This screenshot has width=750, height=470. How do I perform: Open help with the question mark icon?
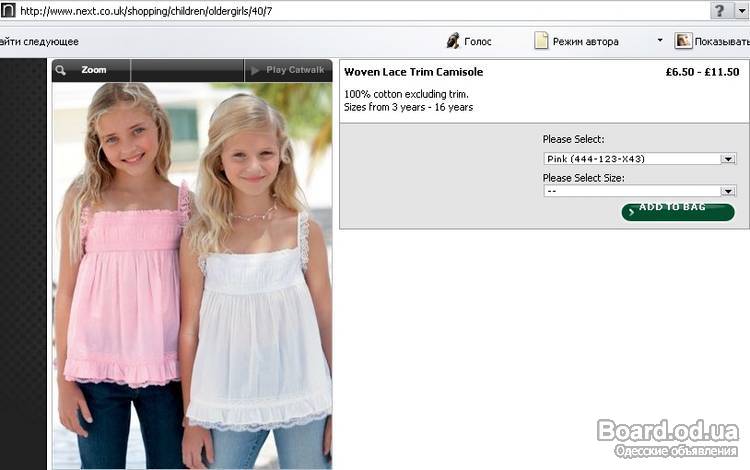click(x=719, y=10)
